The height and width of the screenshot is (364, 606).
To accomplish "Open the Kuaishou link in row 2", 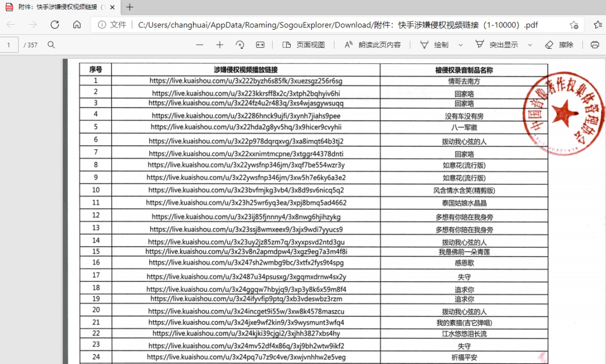I will (246, 93).
